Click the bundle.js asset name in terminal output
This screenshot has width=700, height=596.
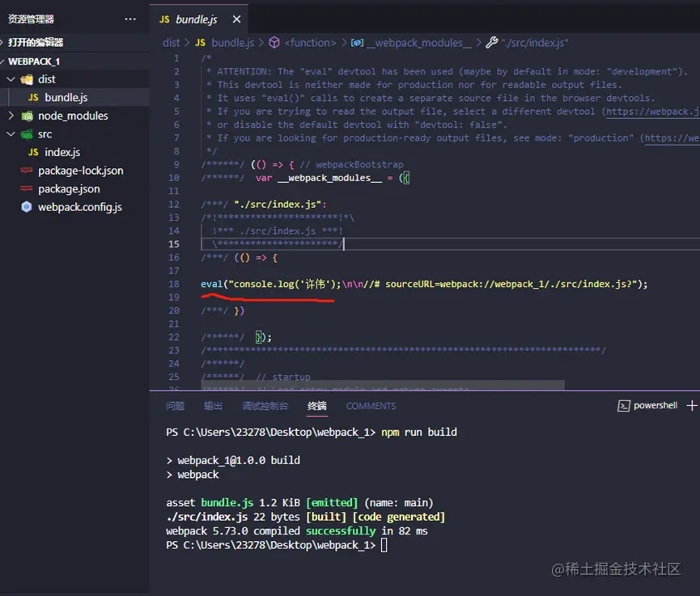227,503
